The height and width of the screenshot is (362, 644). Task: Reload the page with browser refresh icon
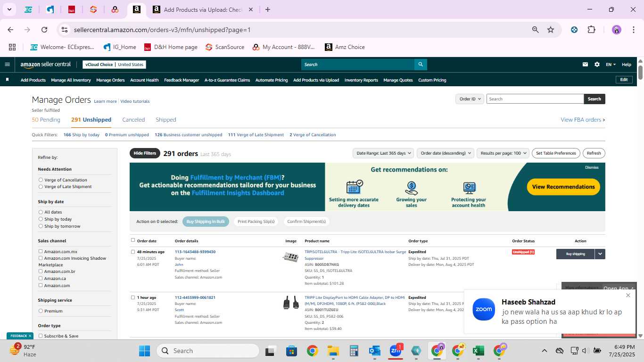tap(44, 30)
